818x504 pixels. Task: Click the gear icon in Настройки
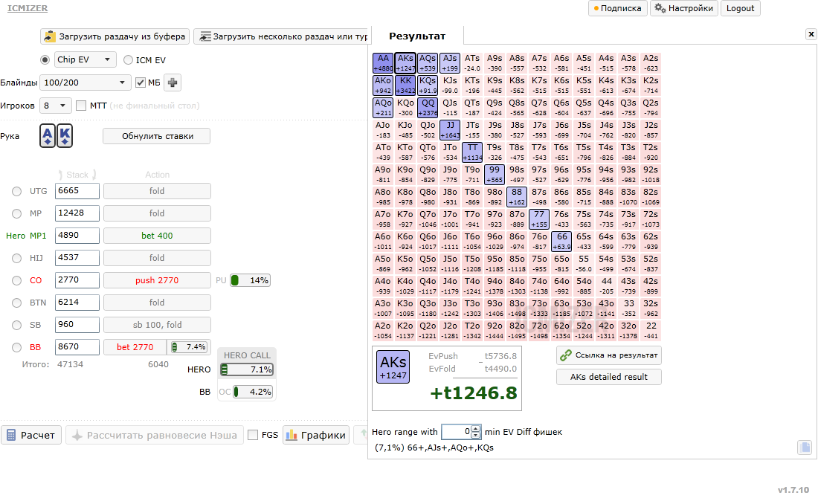click(660, 8)
